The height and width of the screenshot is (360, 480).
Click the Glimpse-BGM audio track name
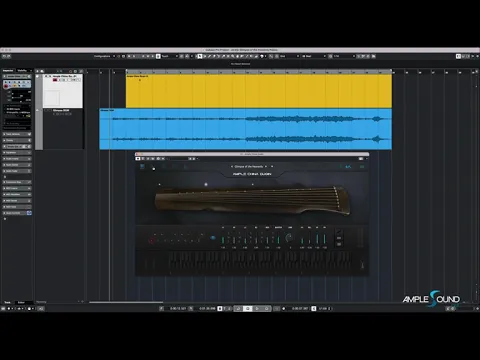pyautogui.click(x=61, y=110)
